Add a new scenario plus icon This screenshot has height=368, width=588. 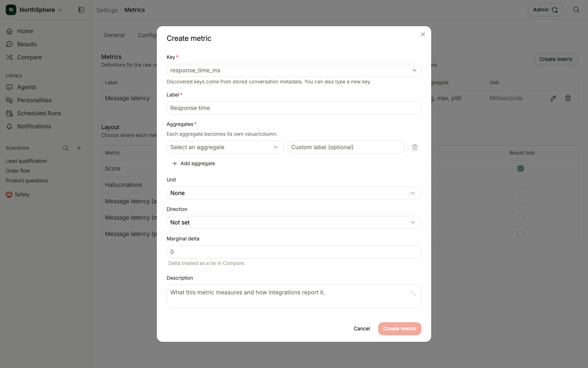point(79,148)
